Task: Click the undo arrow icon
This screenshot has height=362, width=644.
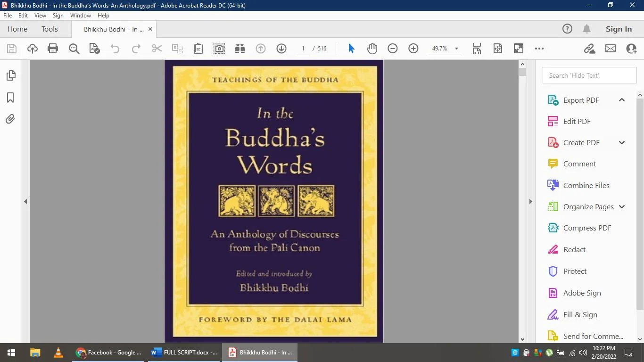Action: (x=115, y=49)
